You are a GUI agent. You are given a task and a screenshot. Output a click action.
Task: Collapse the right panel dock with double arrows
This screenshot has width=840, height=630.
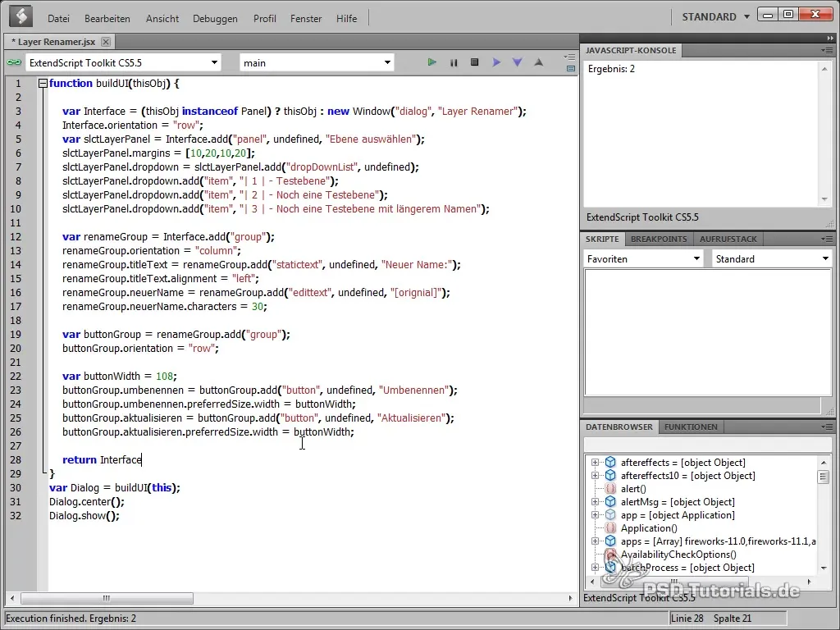coord(830,38)
